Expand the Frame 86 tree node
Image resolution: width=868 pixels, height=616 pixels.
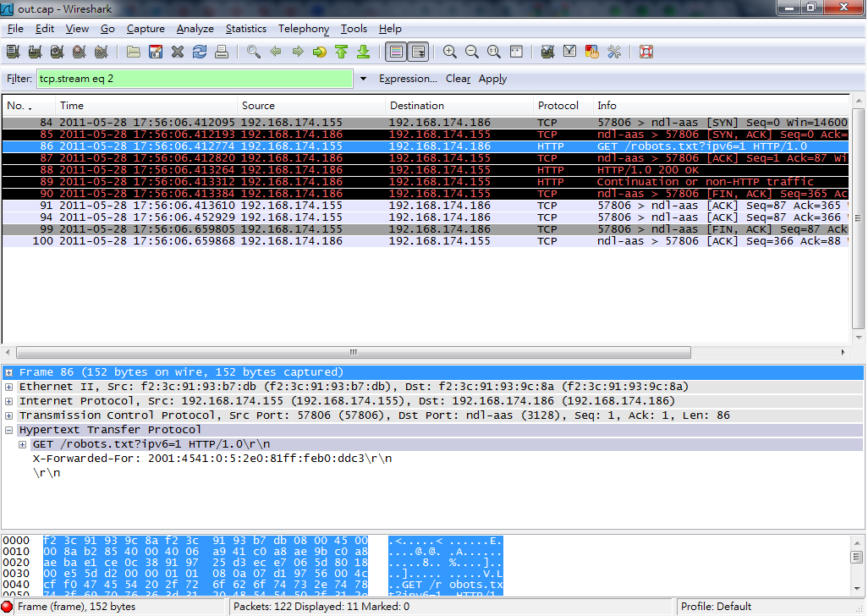pos(9,372)
